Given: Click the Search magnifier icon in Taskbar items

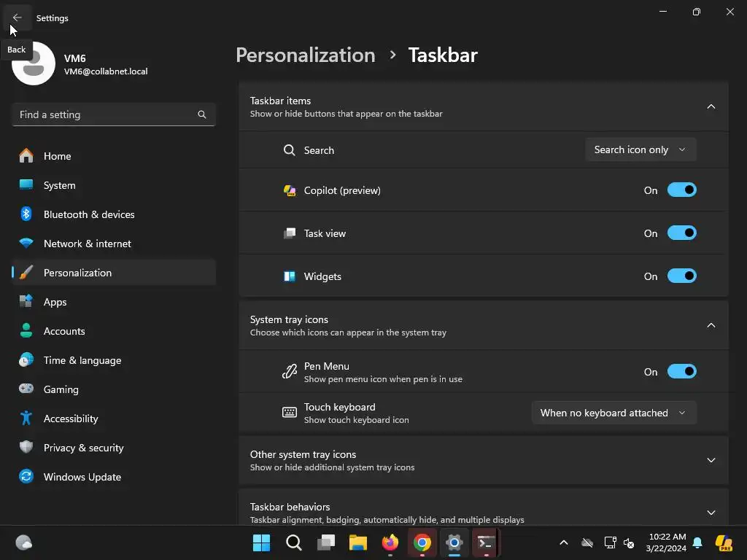Looking at the screenshot, I should point(289,150).
